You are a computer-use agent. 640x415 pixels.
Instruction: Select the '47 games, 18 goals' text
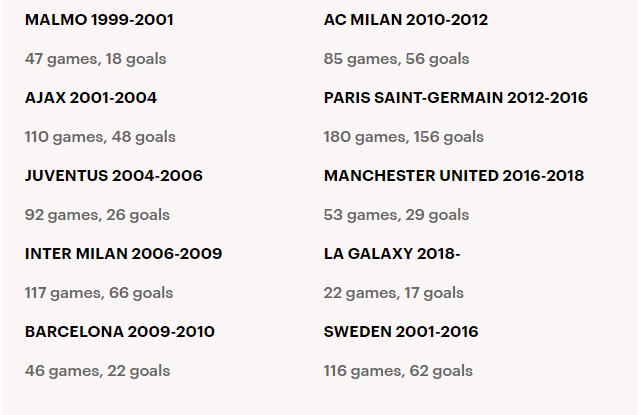(x=96, y=59)
